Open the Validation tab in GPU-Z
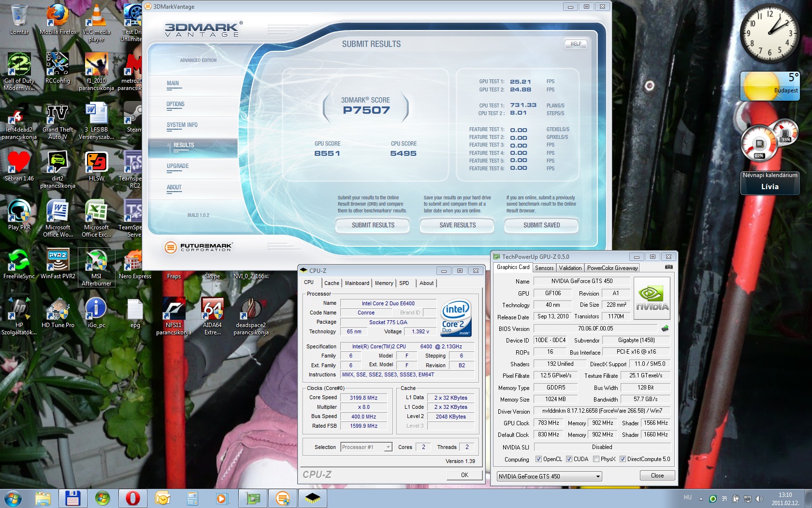The height and width of the screenshot is (508, 812). (570, 268)
